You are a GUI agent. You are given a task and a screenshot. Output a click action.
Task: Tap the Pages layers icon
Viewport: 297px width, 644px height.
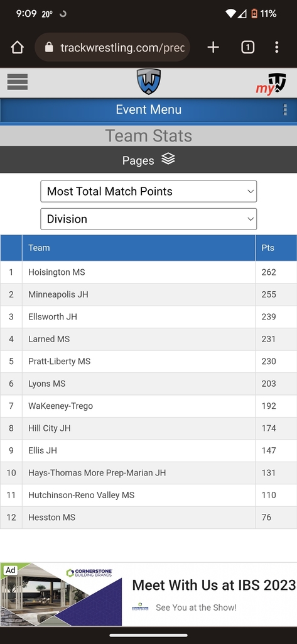pos(168,158)
